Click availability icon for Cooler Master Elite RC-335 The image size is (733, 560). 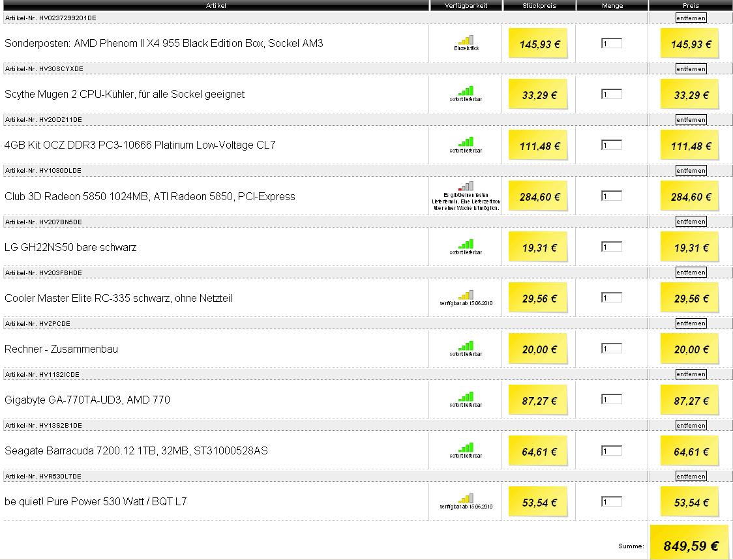(466, 295)
